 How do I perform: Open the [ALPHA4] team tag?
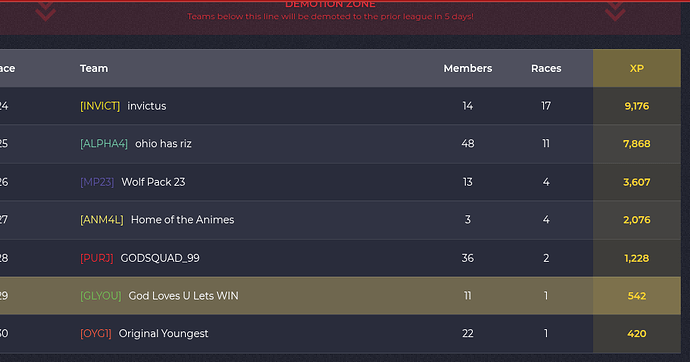[104, 144]
